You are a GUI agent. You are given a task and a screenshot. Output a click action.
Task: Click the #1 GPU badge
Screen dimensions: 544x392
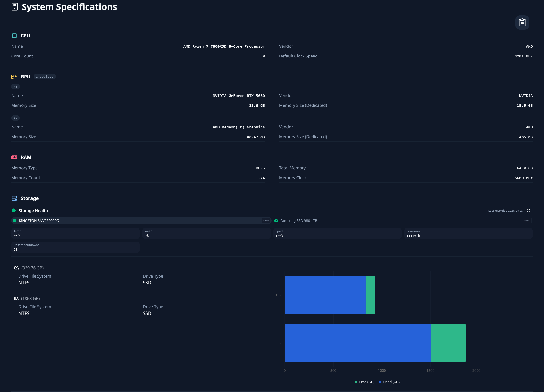pyautogui.click(x=15, y=87)
